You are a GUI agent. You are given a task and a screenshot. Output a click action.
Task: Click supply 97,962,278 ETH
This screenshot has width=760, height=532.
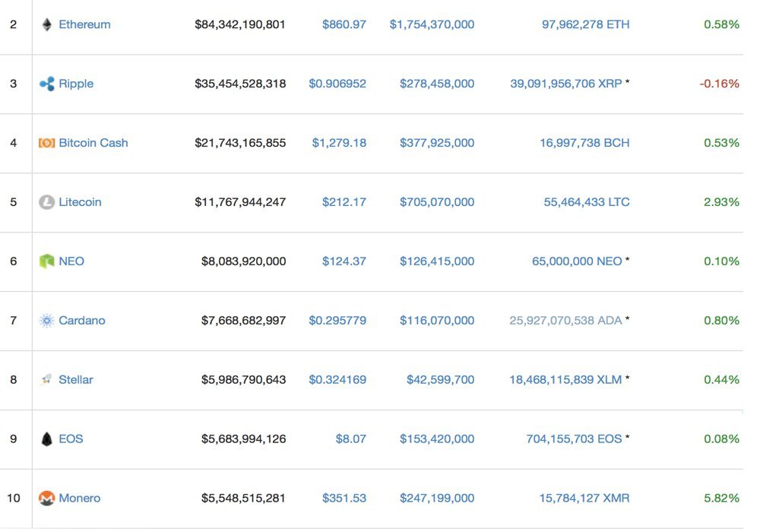click(x=585, y=24)
